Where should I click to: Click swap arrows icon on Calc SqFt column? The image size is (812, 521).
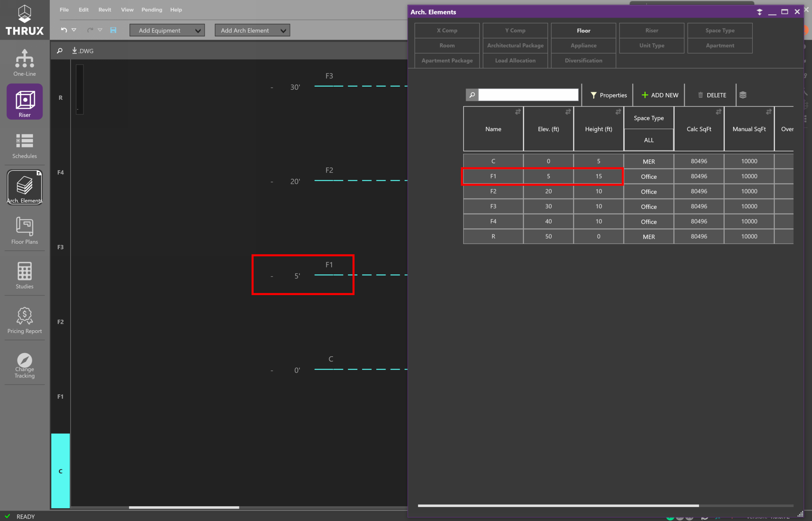(719, 112)
